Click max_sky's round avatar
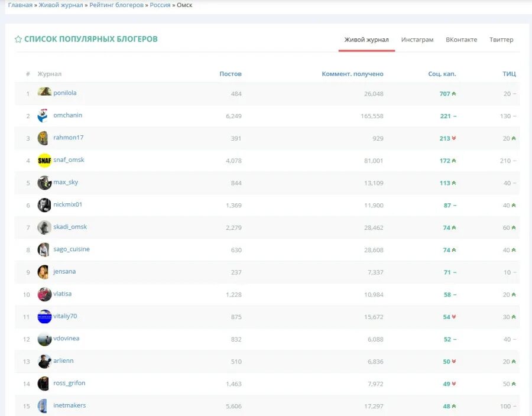The width and height of the screenshot is (532, 416). [44, 183]
